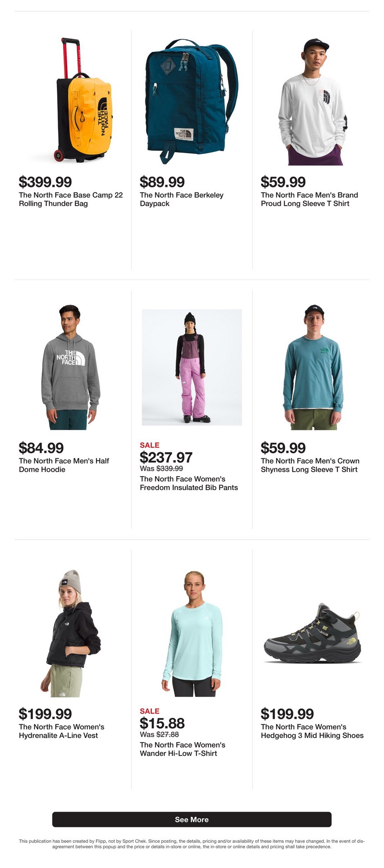Select the white Brand Proud long sleeve image

click(x=312, y=102)
